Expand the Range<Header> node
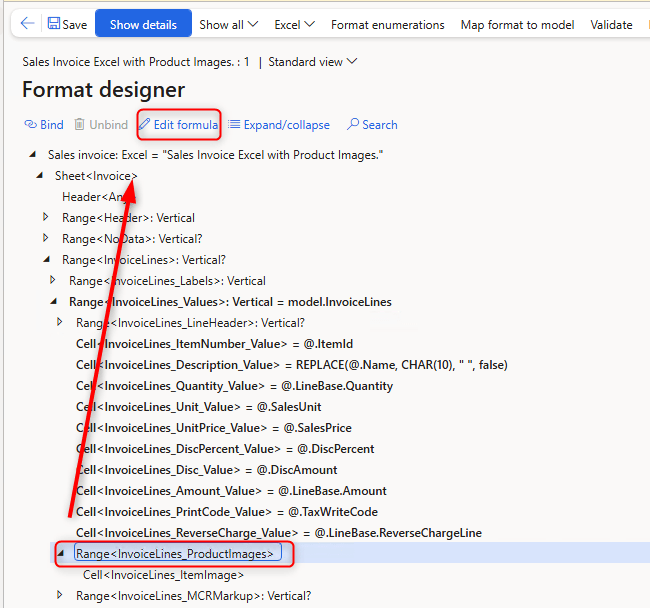Screen dimensions: 650x608 [46, 218]
